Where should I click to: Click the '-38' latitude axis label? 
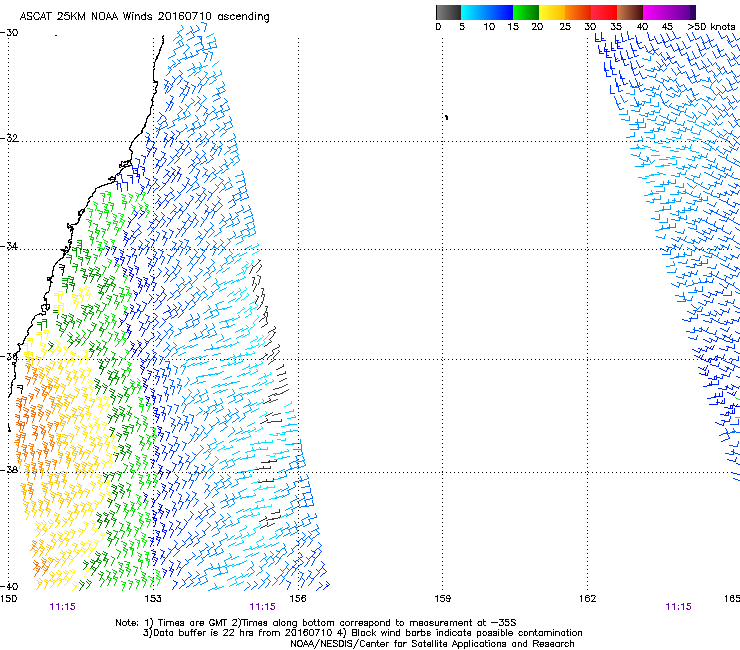(9, 470)
